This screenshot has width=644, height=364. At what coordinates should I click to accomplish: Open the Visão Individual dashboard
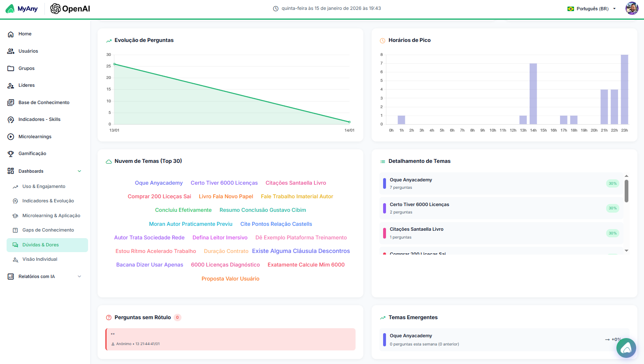tap(40, 259)
